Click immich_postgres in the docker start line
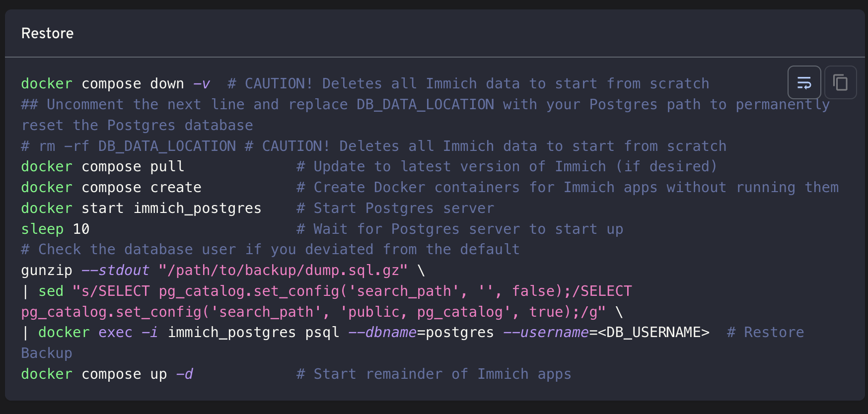The width and height of the screenshot is (868, 414). coord(197,208)
